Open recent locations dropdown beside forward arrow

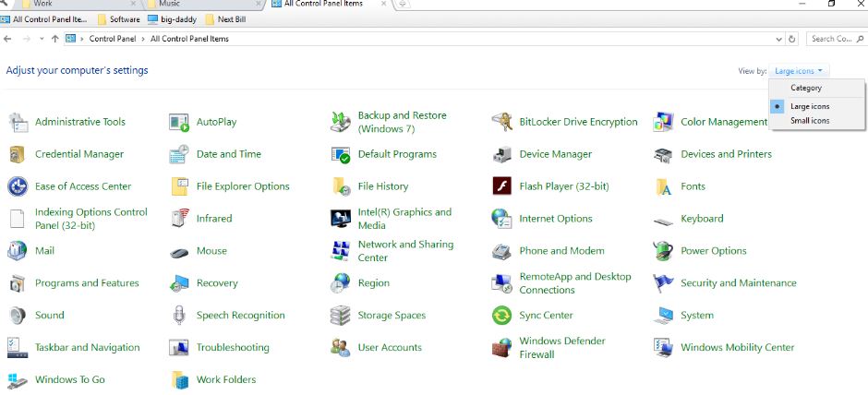(x=42, y=39)
